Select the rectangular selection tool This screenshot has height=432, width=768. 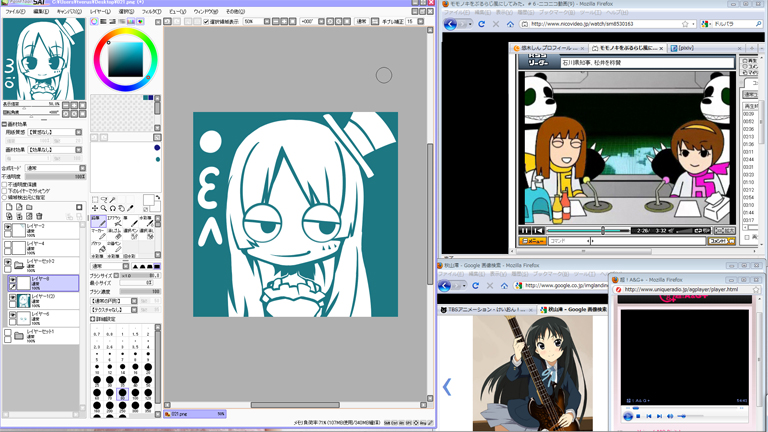click(x=95, y=199)
